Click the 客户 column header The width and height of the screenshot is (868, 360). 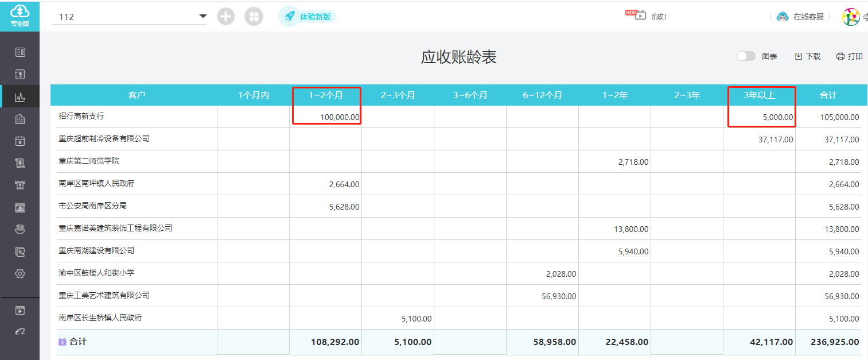(x=137, y=95)
